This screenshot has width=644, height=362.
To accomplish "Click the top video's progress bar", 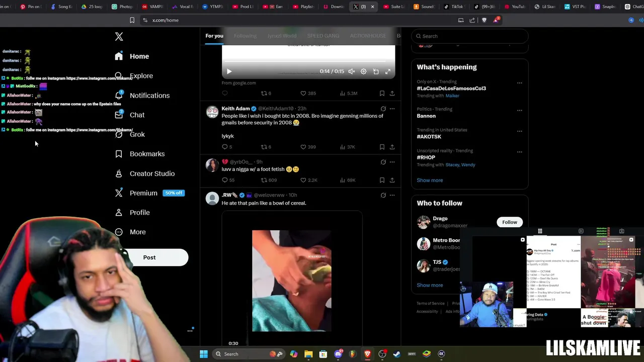I will pyautogui.click(x=308, y=62).
